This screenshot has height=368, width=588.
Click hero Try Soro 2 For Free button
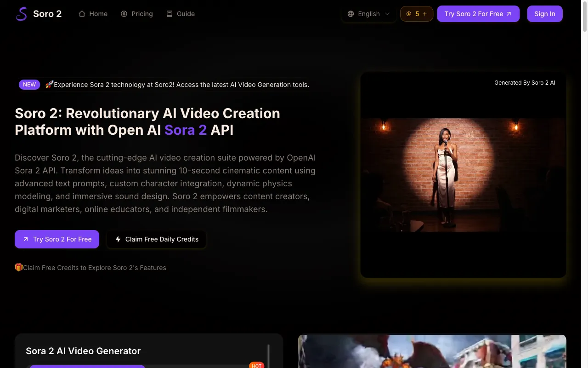[57, 239]
